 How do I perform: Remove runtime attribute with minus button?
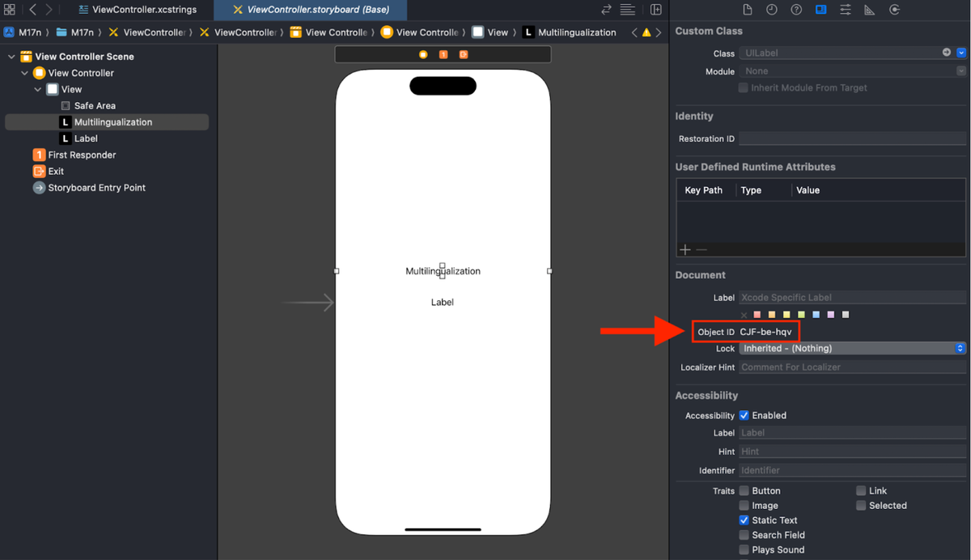702,250
